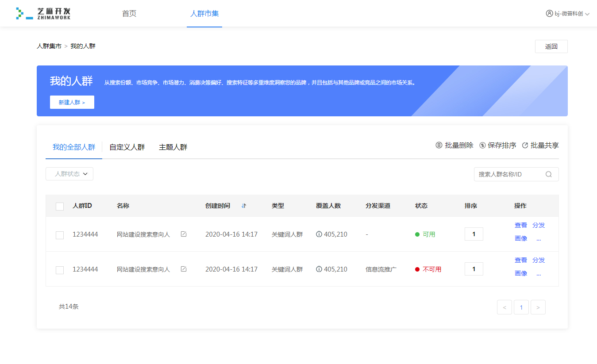Switch to the 主题人群 tab

tap(173, 147)
